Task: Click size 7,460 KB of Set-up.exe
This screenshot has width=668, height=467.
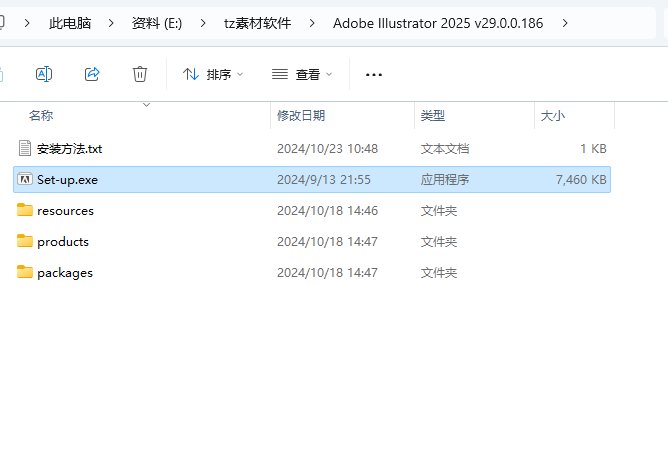Action: [581, 180]
